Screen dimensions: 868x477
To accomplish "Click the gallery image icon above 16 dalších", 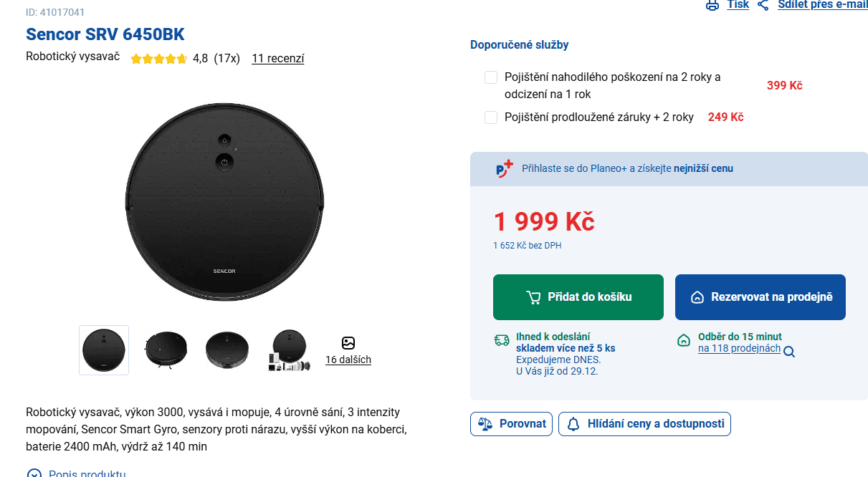I will [348, 343].
